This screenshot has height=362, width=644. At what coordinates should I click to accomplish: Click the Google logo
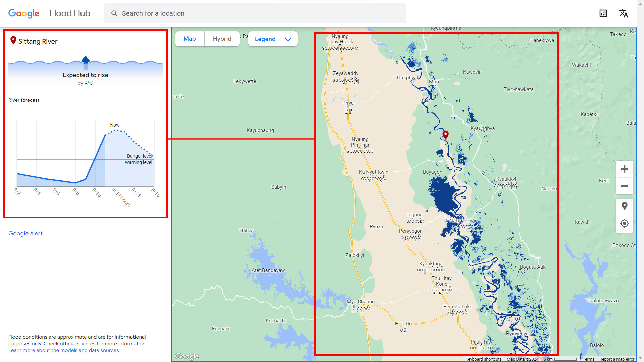click(24, 13)
